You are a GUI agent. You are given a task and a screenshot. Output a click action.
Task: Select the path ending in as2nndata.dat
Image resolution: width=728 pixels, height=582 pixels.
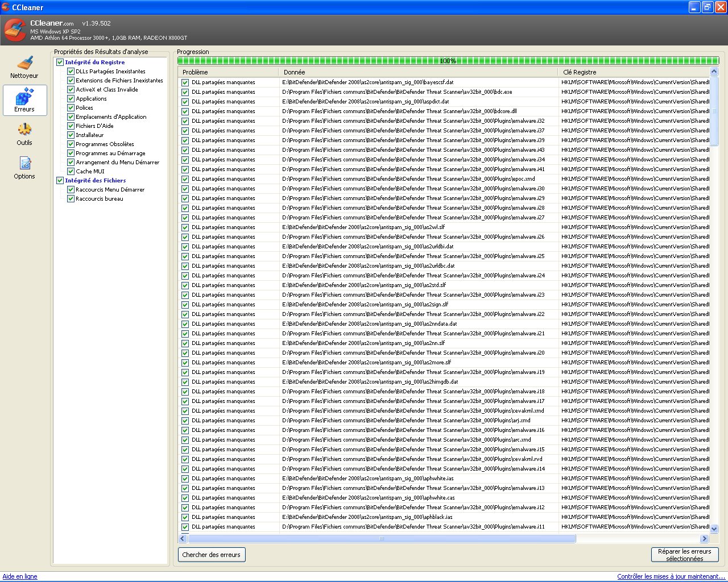[370, 324]
